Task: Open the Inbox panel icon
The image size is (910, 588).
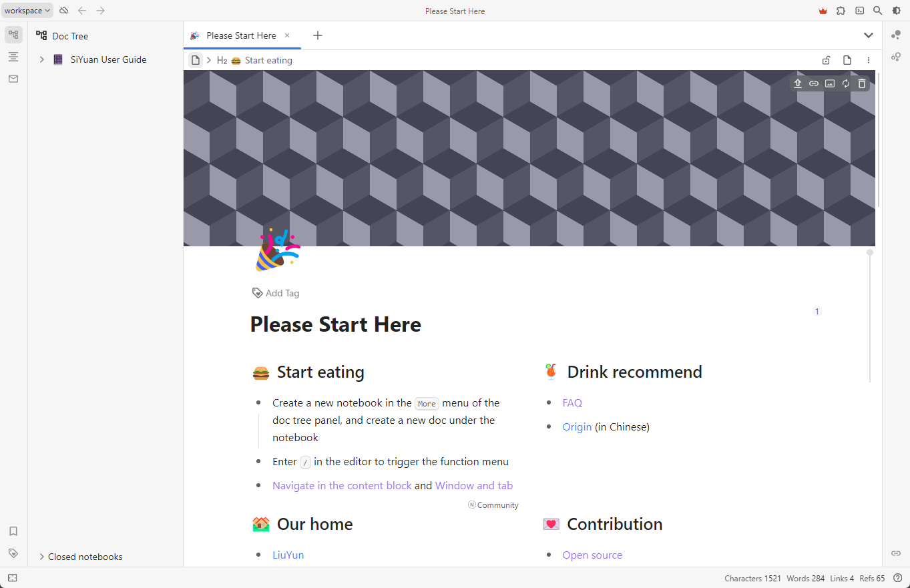Action: click(13, 79)
